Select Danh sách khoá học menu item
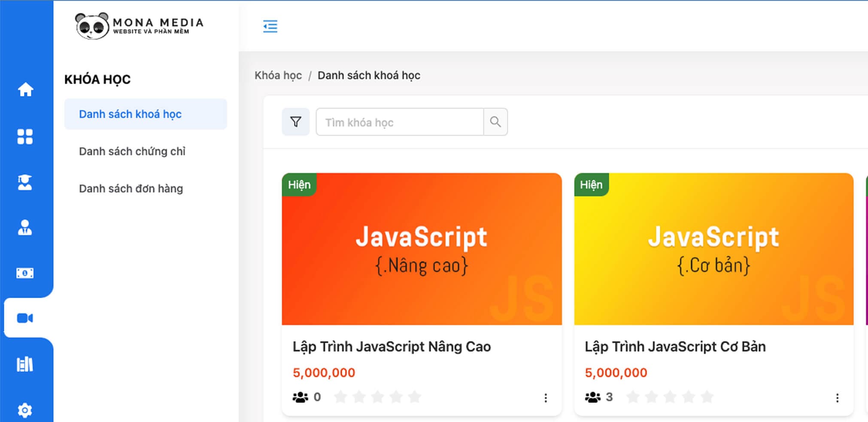 [x=130, y=114]
